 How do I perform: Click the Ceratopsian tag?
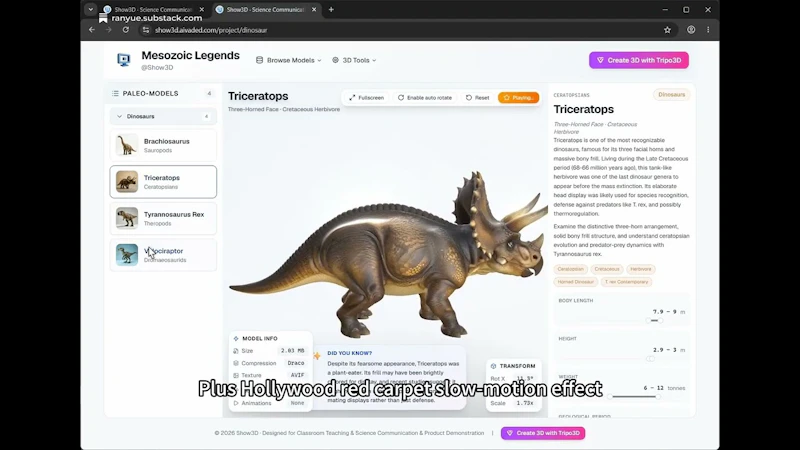pos(570,269)
